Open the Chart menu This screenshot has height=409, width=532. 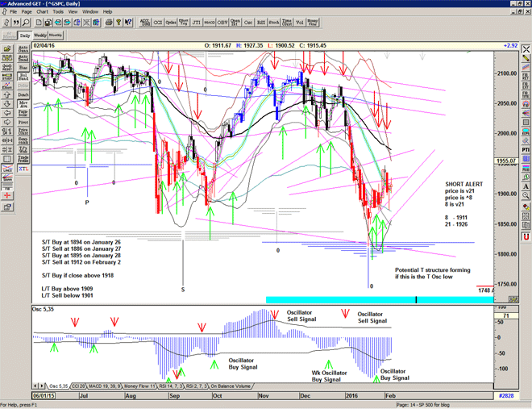[42, 12]
